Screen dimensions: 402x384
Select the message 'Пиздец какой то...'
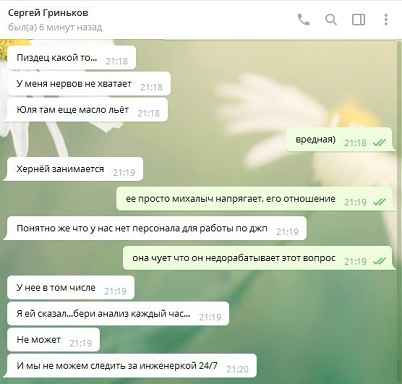tap(71, 58)
